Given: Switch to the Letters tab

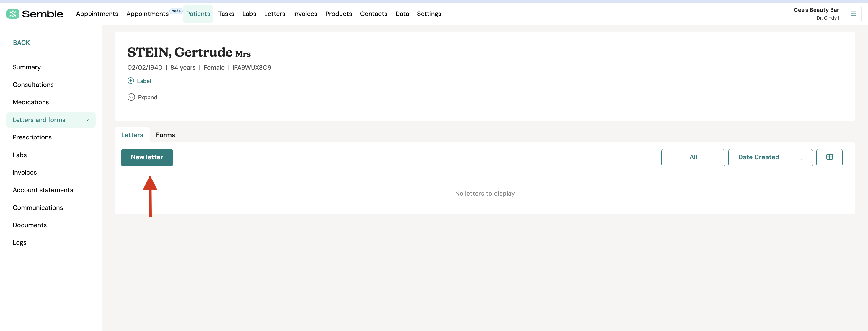Looking at the screenshot, I should point(132,135).
